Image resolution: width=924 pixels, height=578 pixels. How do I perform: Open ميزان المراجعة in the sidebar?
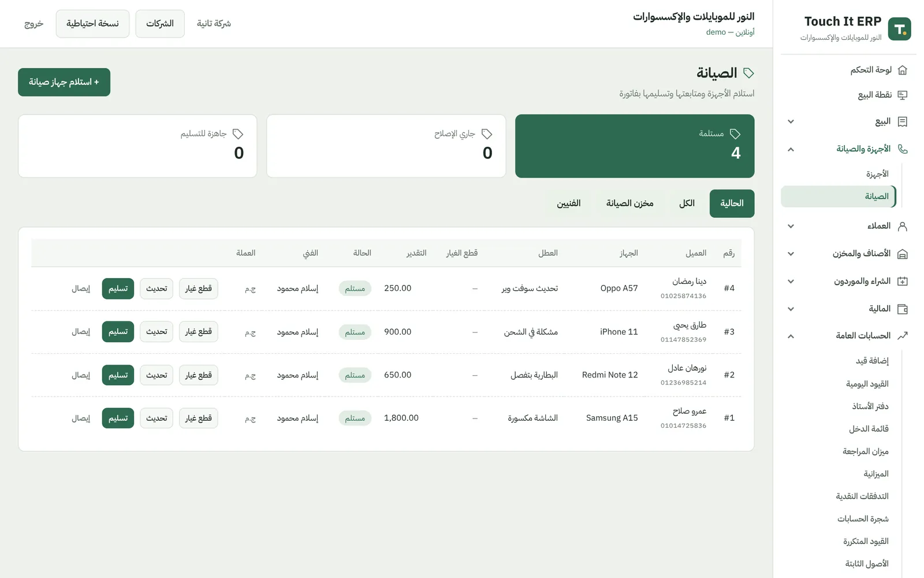[x=866, y=451]
